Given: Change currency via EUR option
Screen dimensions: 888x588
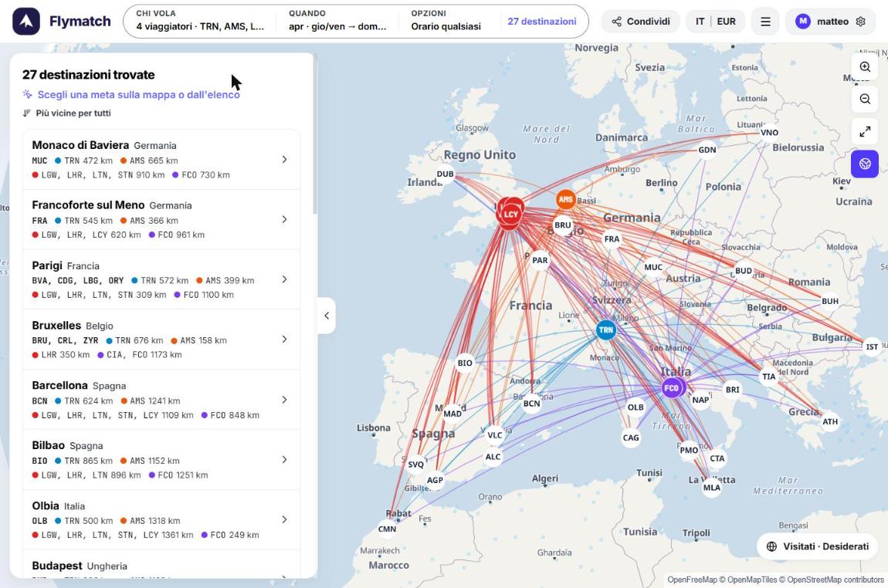Looking at the screenshot, I should [x=726, y=22].
